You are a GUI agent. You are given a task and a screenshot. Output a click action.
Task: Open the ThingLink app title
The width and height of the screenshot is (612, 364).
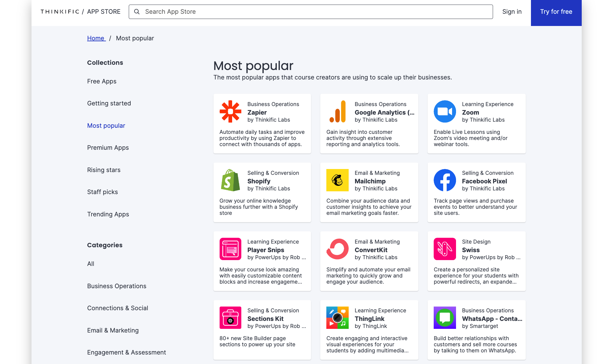(369, 319)
